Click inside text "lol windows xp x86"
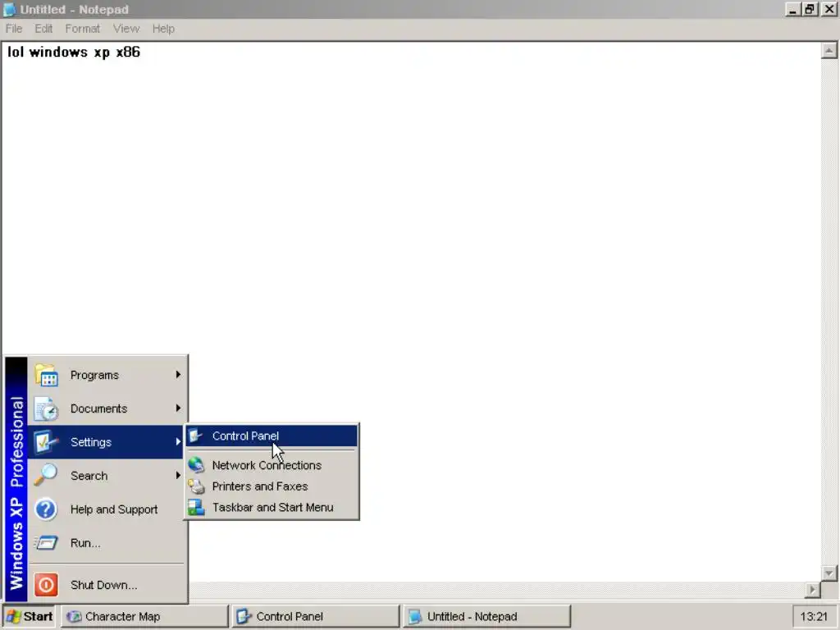Viewport: 840px width, 630px height. tap(74, 52)
